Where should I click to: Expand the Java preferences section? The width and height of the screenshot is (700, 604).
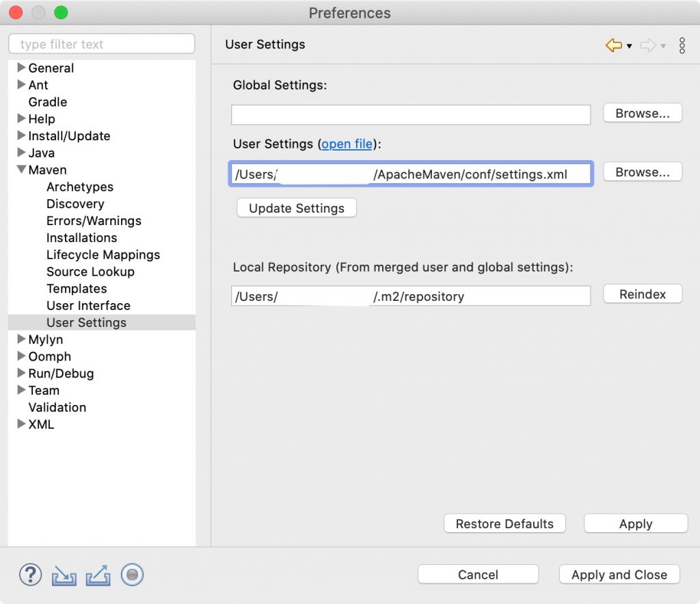pos(21,153)
